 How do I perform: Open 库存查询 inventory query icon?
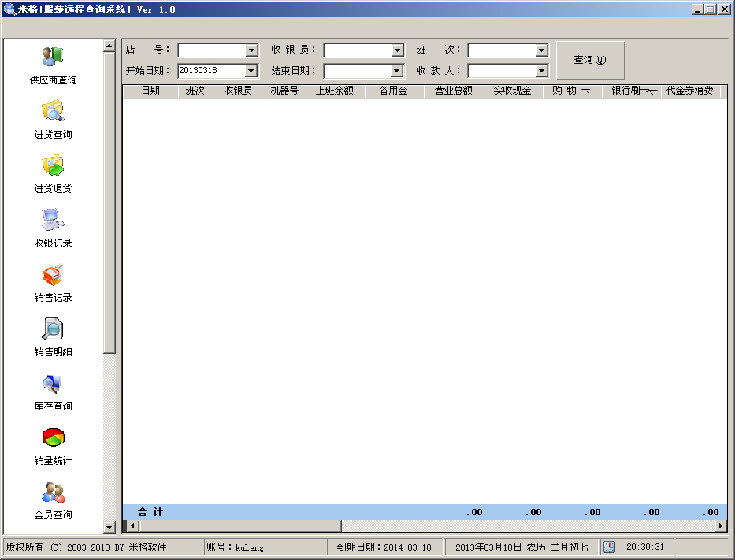(53, 384)
